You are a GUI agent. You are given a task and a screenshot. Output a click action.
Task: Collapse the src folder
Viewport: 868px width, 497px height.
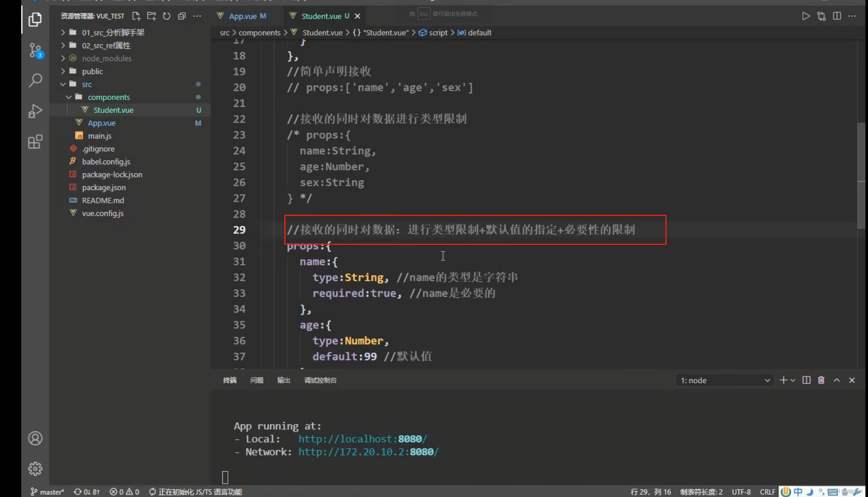tap(130, 84)
